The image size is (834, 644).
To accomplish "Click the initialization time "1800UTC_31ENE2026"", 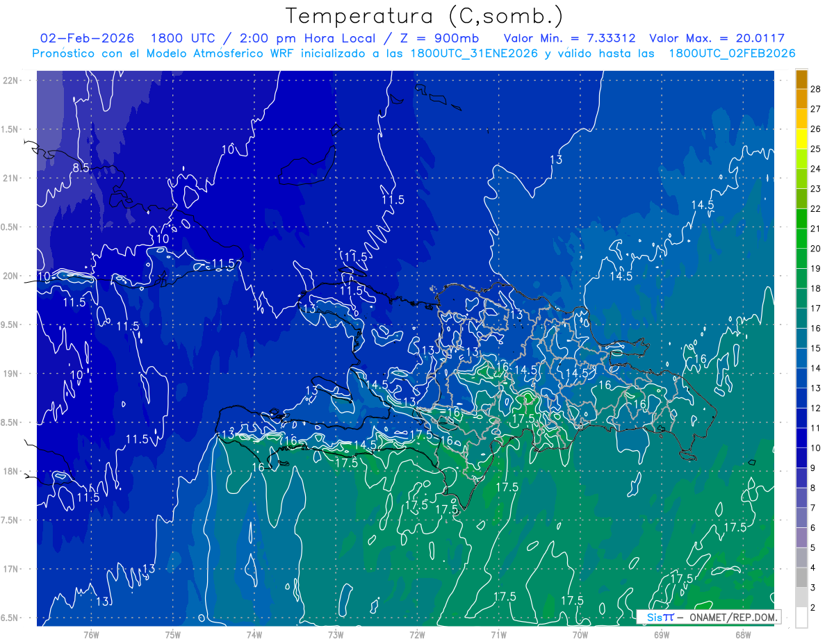I will click(x=475, y=53).
